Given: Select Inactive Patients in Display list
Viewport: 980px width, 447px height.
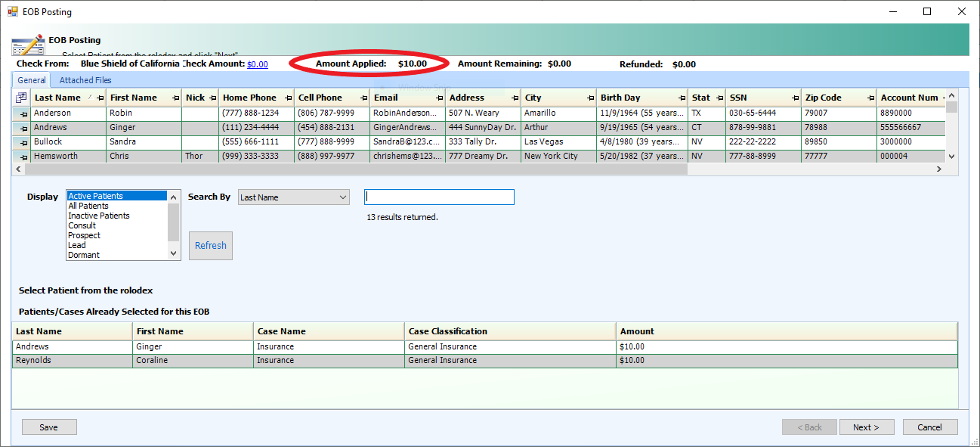Looking at the screenshot, I should click(117, 216).
